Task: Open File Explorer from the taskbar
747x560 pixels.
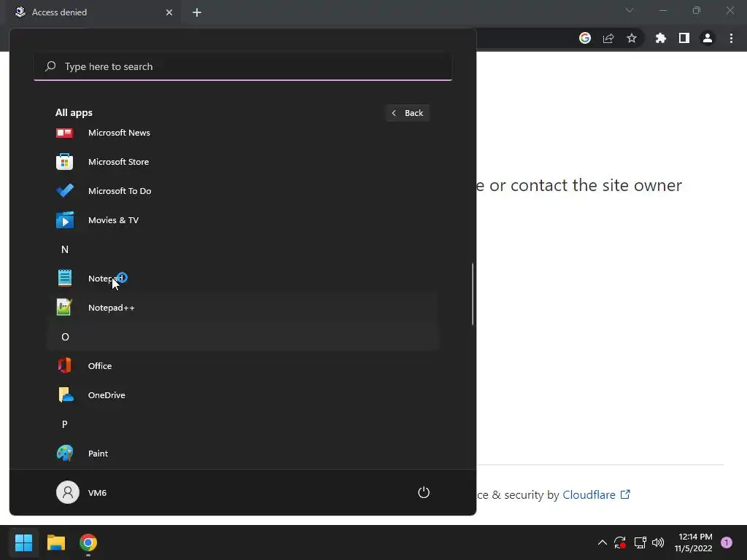Action: pos(56,542)
